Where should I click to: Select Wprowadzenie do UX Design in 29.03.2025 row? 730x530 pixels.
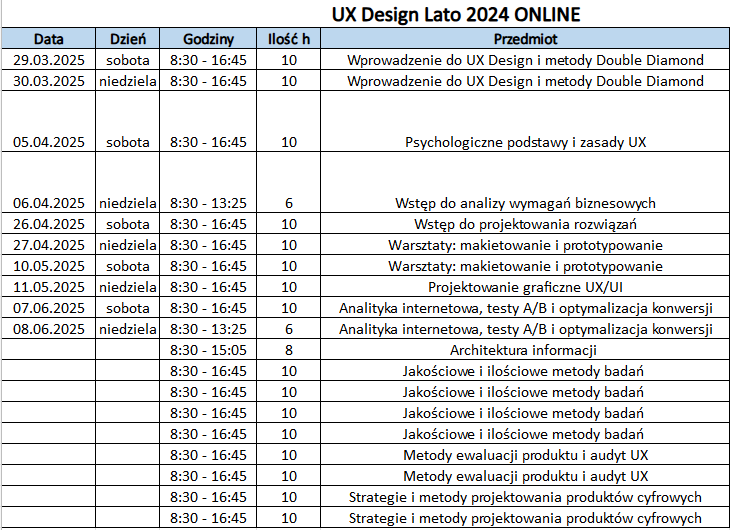[525, 60]
